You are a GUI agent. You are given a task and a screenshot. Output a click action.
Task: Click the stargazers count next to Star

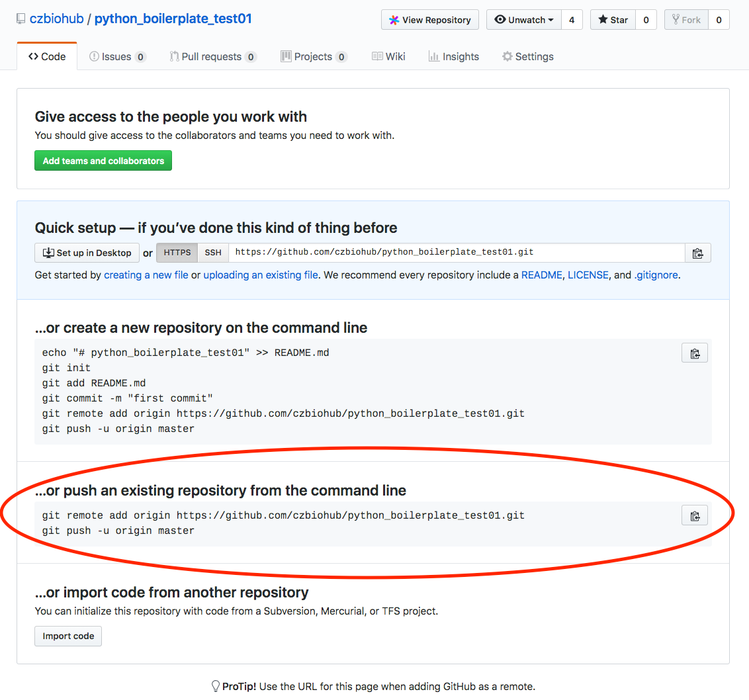tap(646, 20)
